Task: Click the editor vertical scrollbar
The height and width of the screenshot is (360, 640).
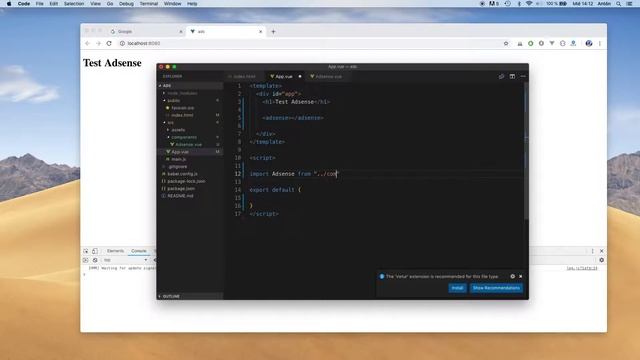Action: pyautogui.click(x=526, y=151)
